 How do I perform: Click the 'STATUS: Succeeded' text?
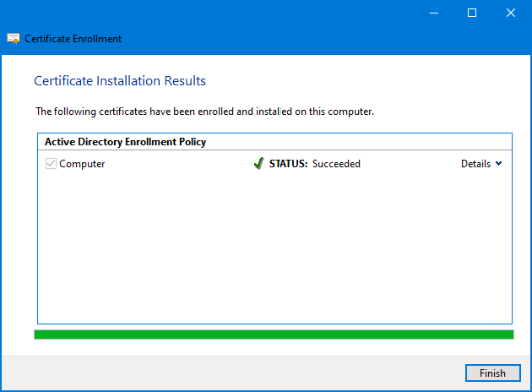coord(314,164)
